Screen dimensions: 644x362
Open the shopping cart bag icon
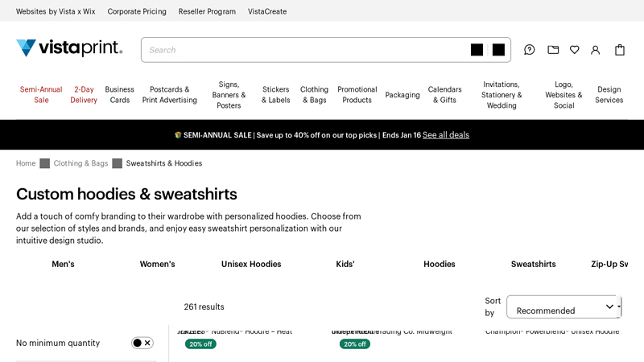[x=620, y=50]
